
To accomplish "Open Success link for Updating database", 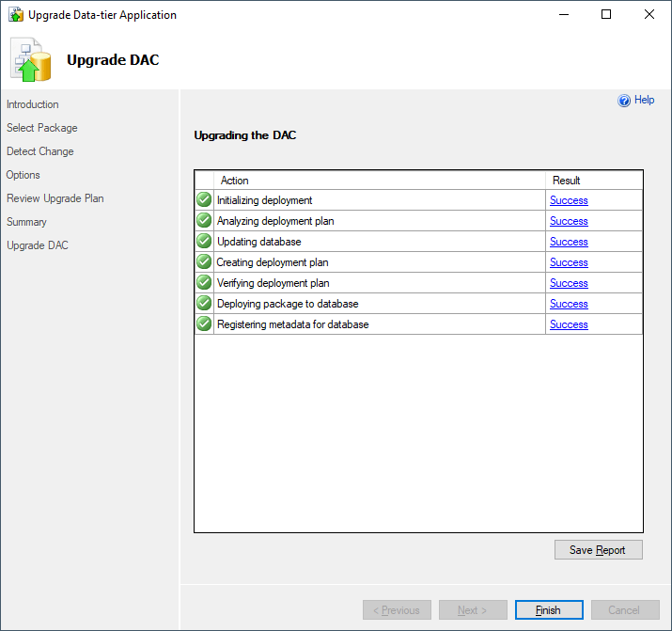I will (x=569, y=242).
